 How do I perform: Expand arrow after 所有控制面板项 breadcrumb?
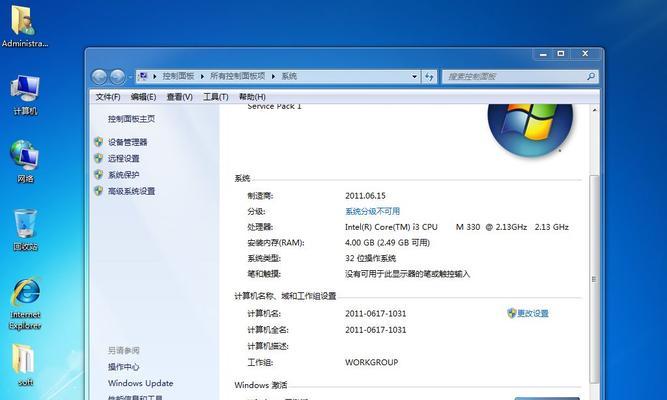point(273,76)
